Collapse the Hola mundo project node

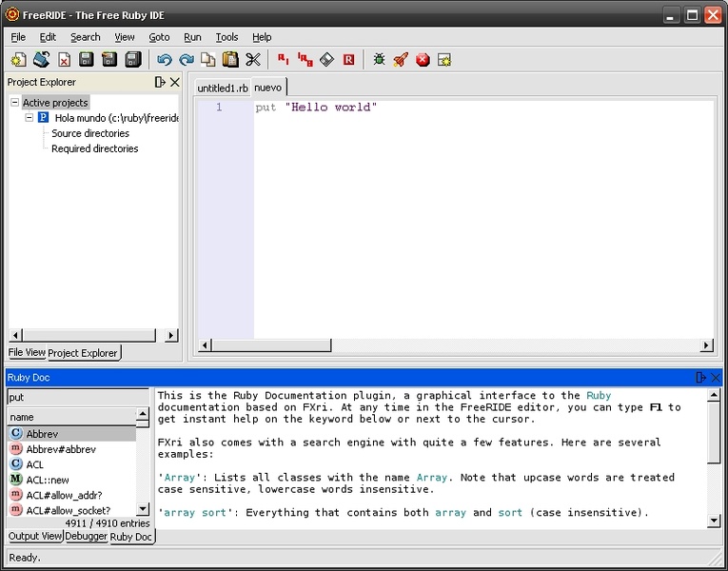point(29,117)
